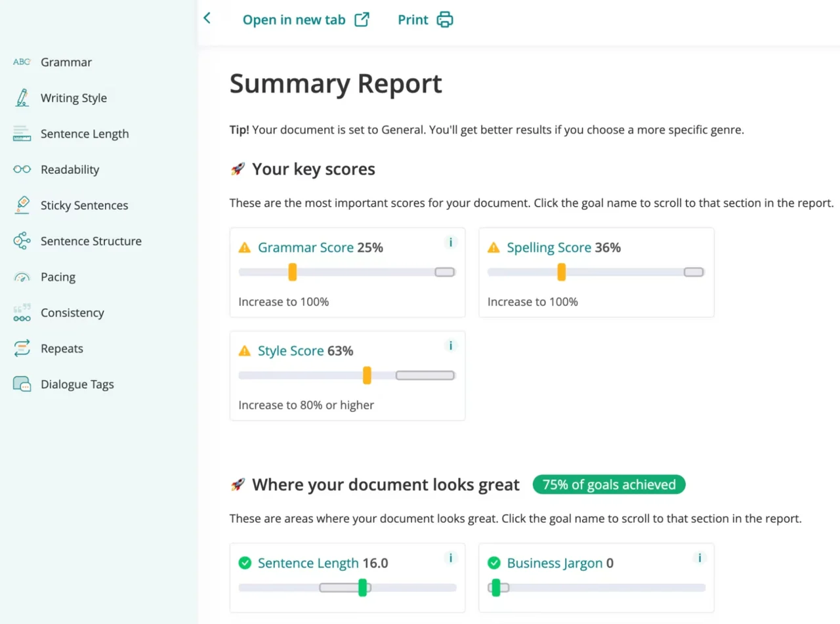Click the Business Jargon goal link
This screenshot has width=840, height=624.
(x=555, y=563)
